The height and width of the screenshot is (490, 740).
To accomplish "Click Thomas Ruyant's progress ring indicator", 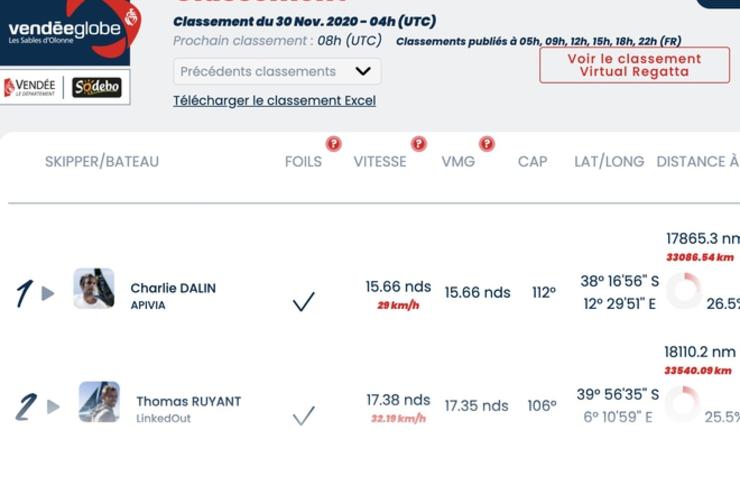I will (x=682, y=404).
